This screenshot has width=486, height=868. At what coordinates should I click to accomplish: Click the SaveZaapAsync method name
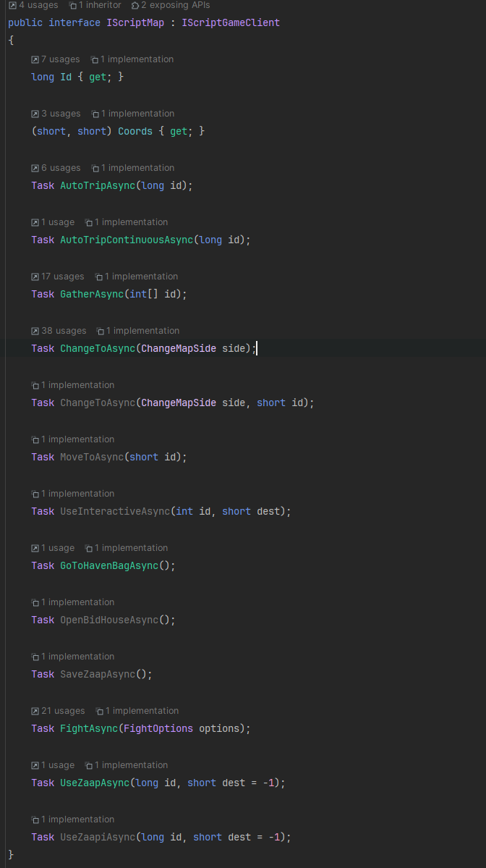[x=98, y=674]
